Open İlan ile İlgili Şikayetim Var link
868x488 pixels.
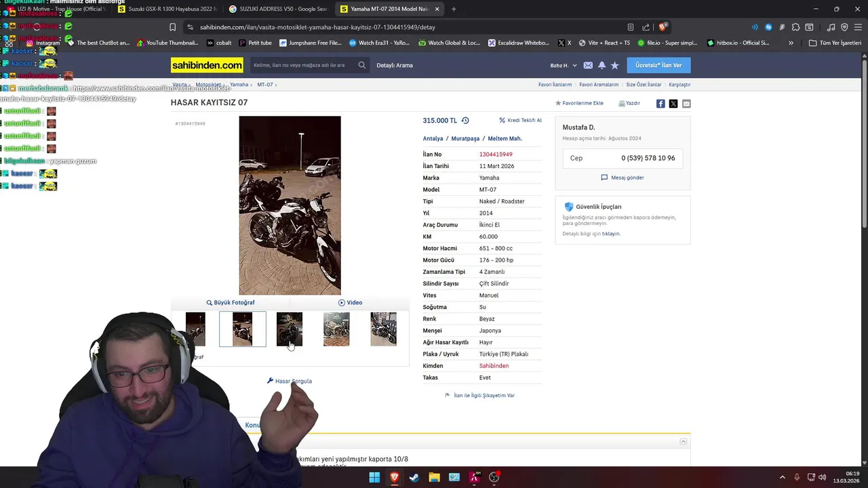coord(479,395)
